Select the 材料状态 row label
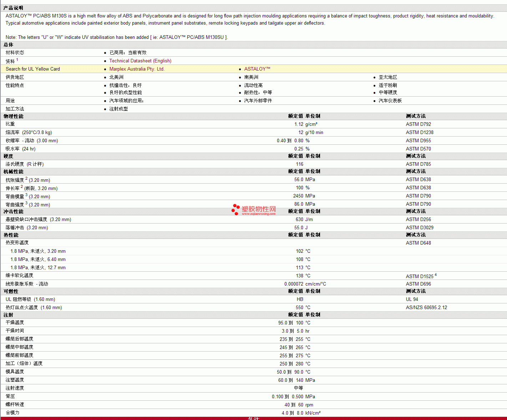This screenshot has width=507, height=420. coord(15,53)
